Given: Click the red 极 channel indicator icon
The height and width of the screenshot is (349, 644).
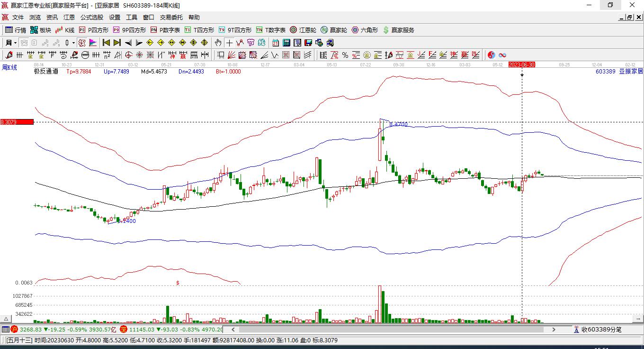Looking at the screenshot, I should pyautogui.click(x=82, y=43).
